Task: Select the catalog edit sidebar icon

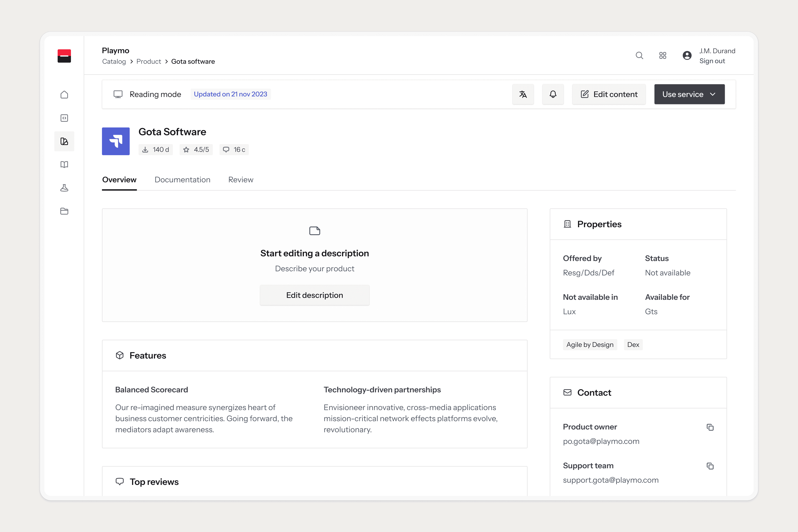Action: point(64,141)
